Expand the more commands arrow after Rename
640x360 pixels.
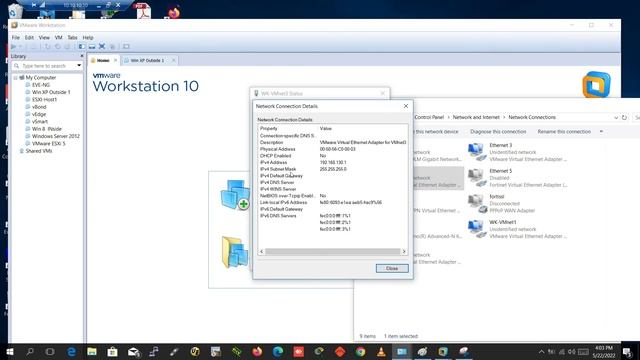pyautogui.click(x=601, y=132)
